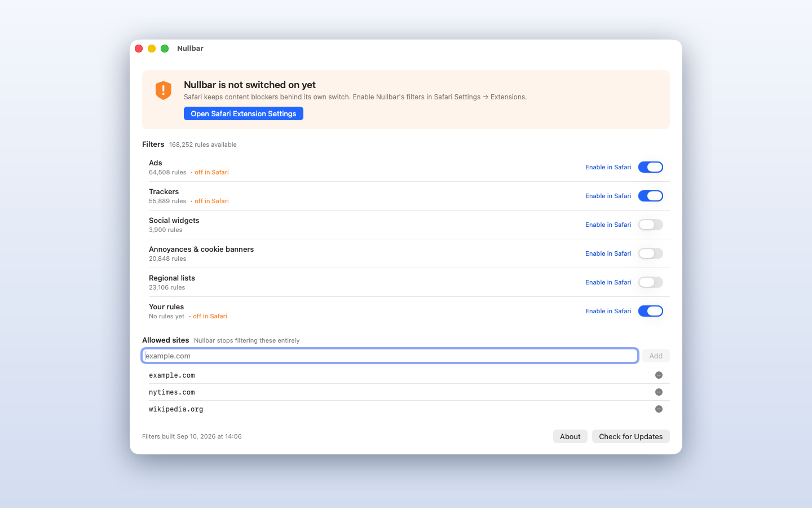
Task: Select the wikipedia.org allowed site entry
Action: [x=406, y=409]
